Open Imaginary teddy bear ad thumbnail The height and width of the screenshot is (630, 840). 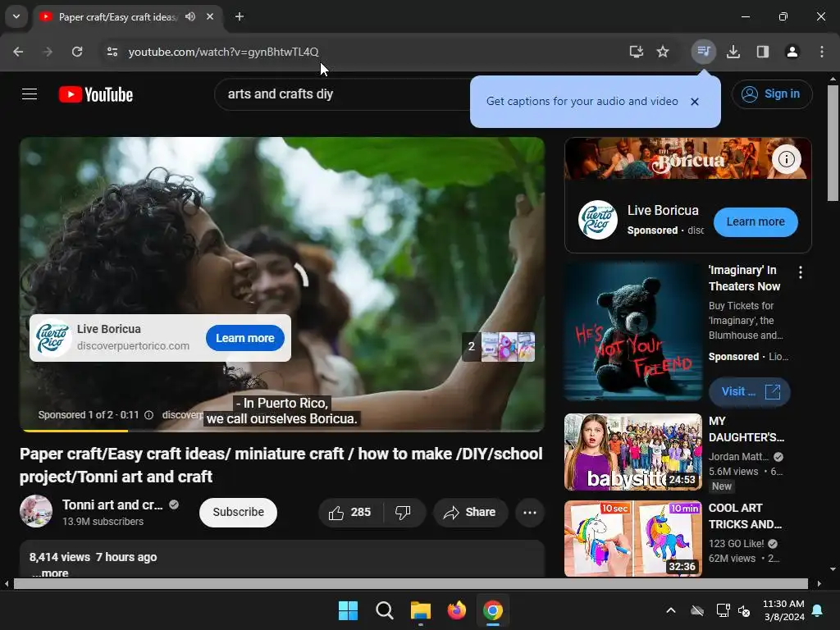click(632, 331)
